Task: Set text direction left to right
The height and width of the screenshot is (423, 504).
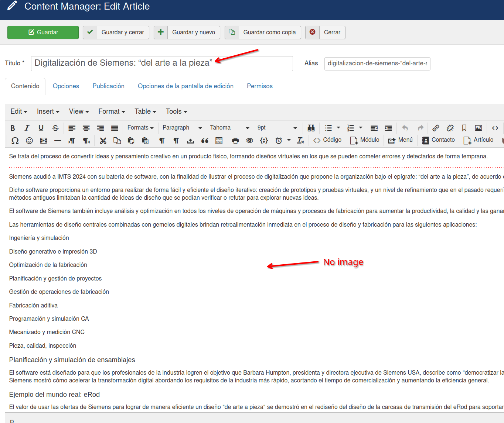Action: click(72, 140)
